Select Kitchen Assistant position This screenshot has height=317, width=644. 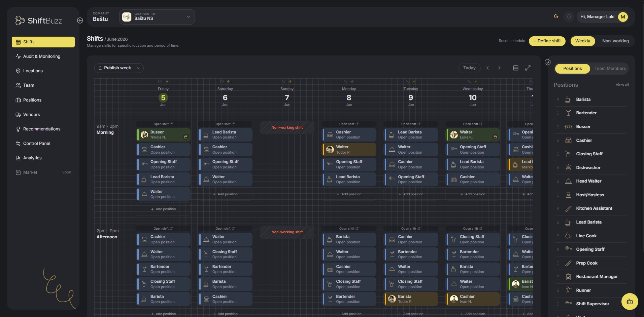pos(591,208)
